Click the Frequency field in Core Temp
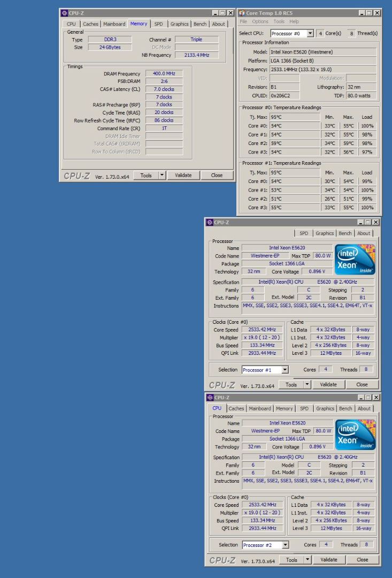 [x=322, y=69]
